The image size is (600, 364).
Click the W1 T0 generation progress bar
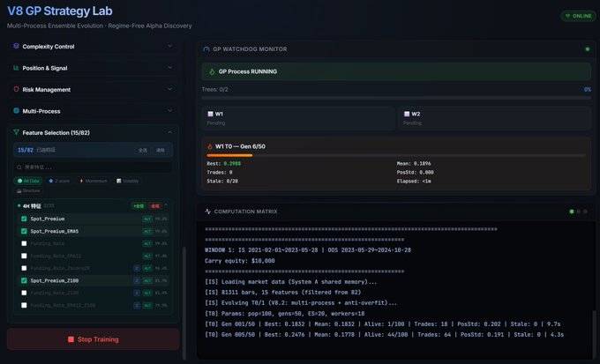(394, 155)
